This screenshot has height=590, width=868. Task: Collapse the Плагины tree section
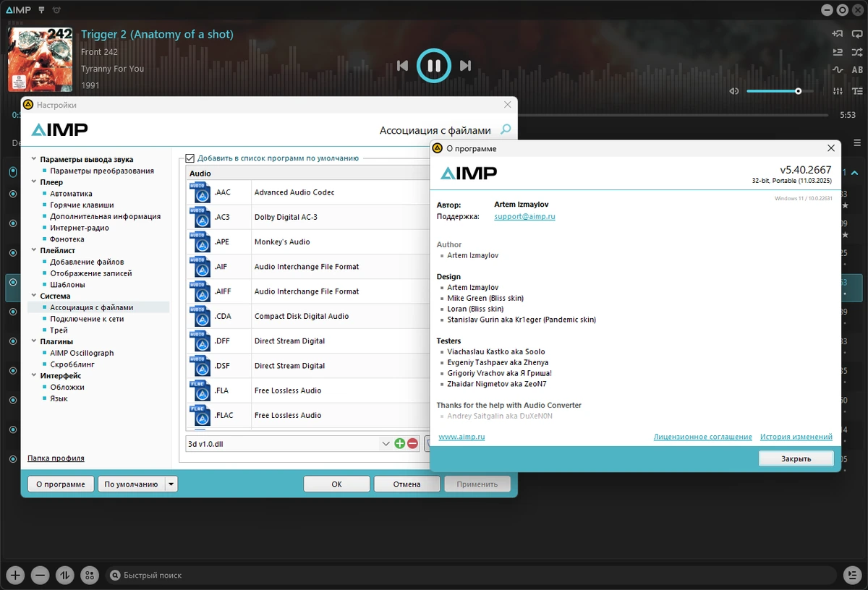[x=33, y=341]
